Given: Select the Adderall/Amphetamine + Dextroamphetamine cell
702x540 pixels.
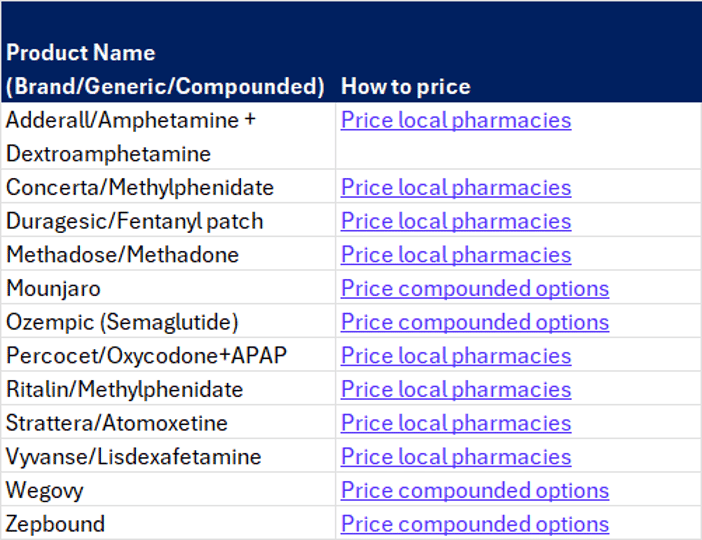Looking at the screenshot, I should [x=130, y=137].
